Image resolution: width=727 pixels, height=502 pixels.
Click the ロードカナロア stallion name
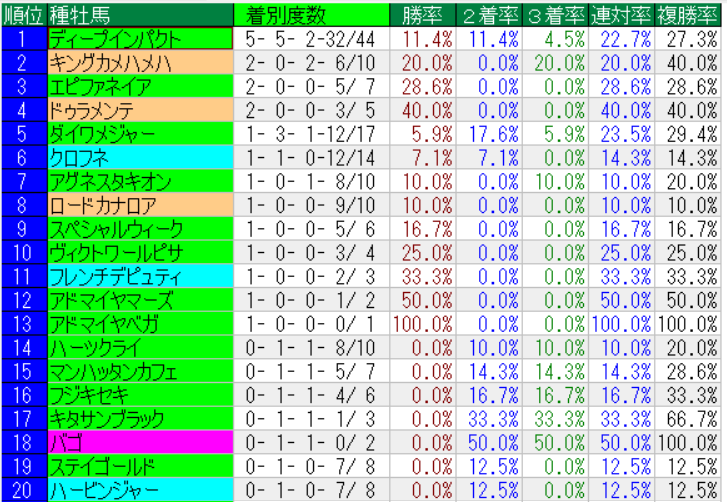click(139, 205)
